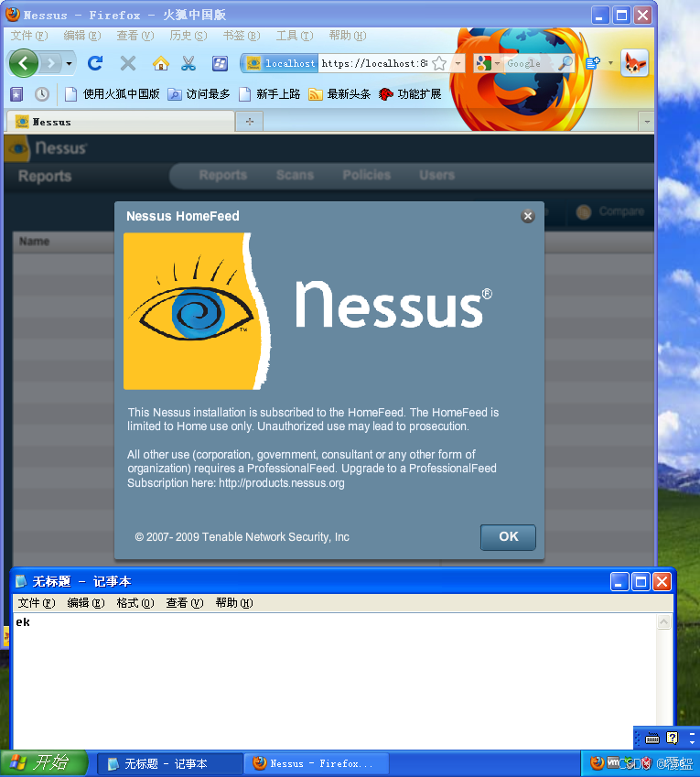Open the 最新头条 RSS bookmark

click(339, 93)
